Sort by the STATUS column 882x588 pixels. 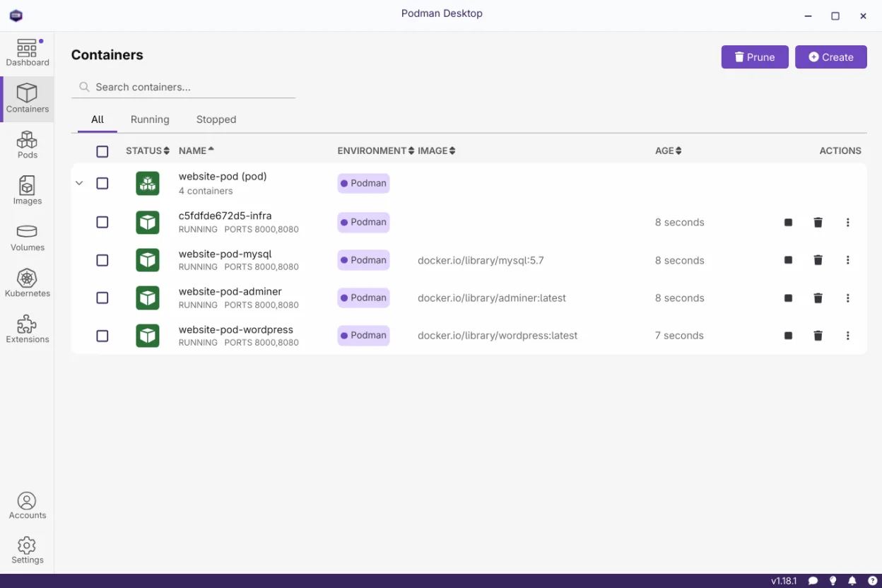pos(148,151)
